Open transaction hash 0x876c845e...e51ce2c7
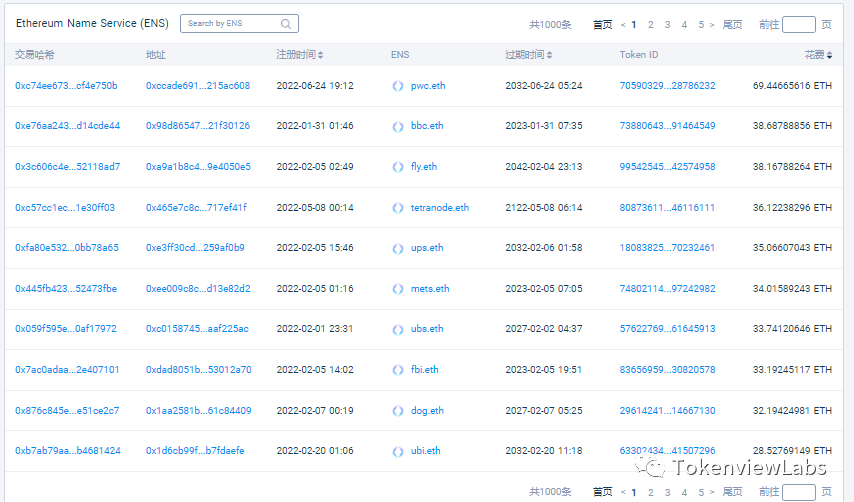854x502 pixels. pyautogui.click(x=67, y=411)
